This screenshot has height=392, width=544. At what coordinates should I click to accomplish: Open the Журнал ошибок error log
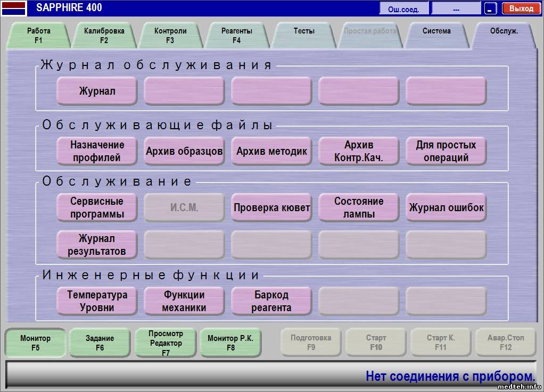[x=446, y=207]
